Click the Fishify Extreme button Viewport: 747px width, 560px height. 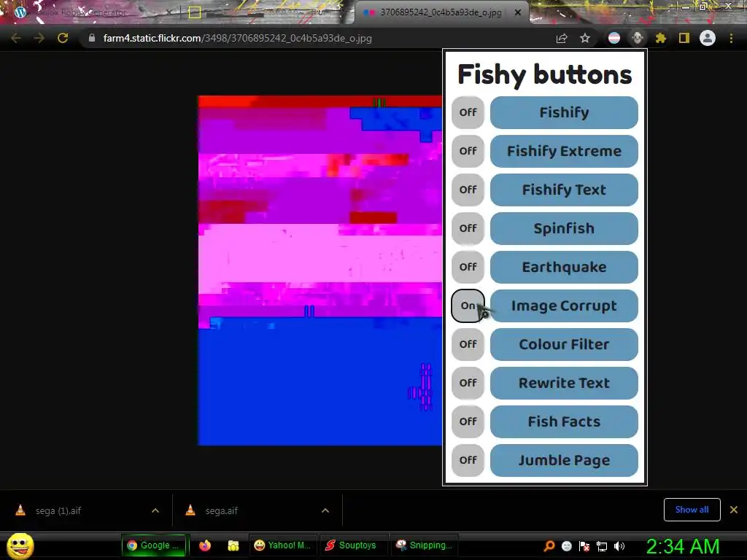pos(564,151)
